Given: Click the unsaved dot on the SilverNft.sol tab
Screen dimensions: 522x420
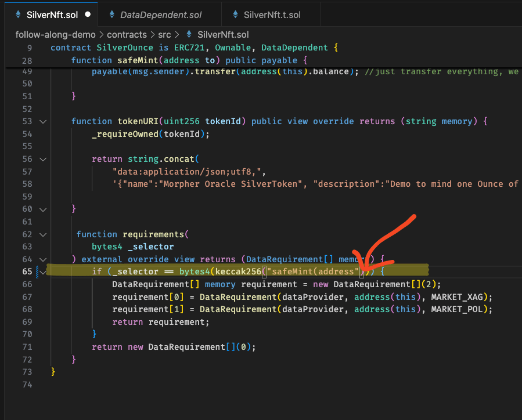Looking at the screenshot, I should (x=88, y=15).
